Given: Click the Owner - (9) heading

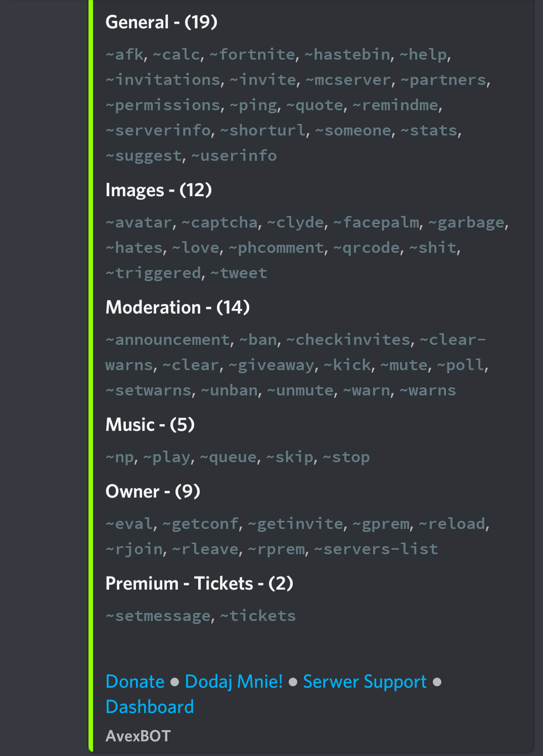Looking at the screenshot, I should click(x=153, y=492).
